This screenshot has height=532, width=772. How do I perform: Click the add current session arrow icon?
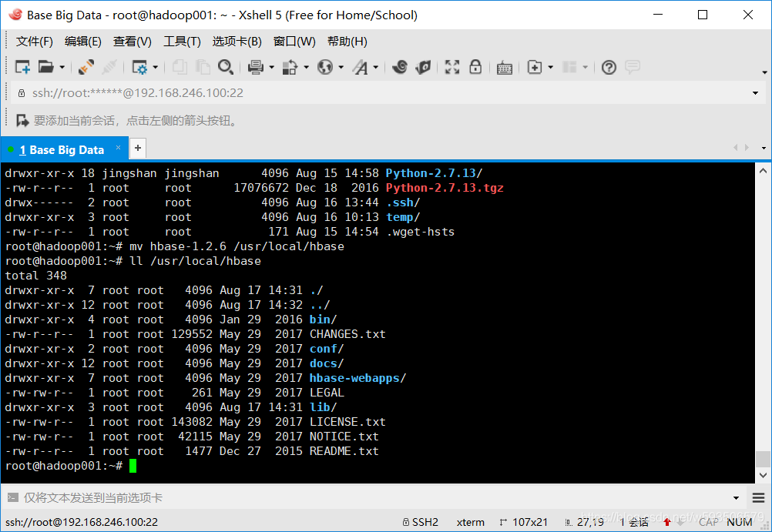(x=22, y=121)
